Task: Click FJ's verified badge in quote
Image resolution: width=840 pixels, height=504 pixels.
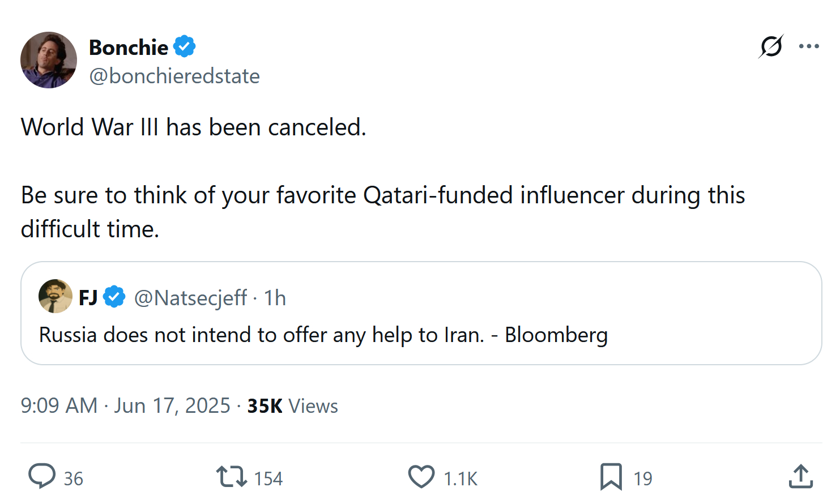Action: pyautogui.click(x=114, y=297)
